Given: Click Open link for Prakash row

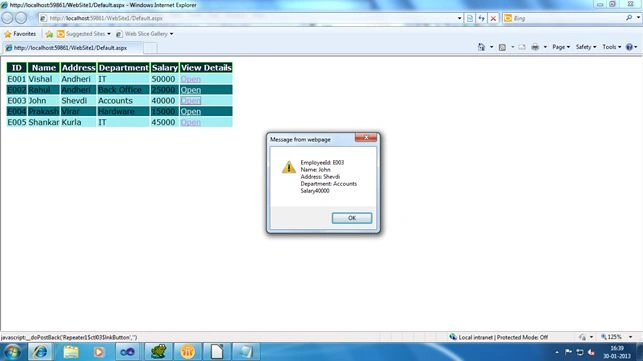Looking at the screenshot, I should pos(191,112).
